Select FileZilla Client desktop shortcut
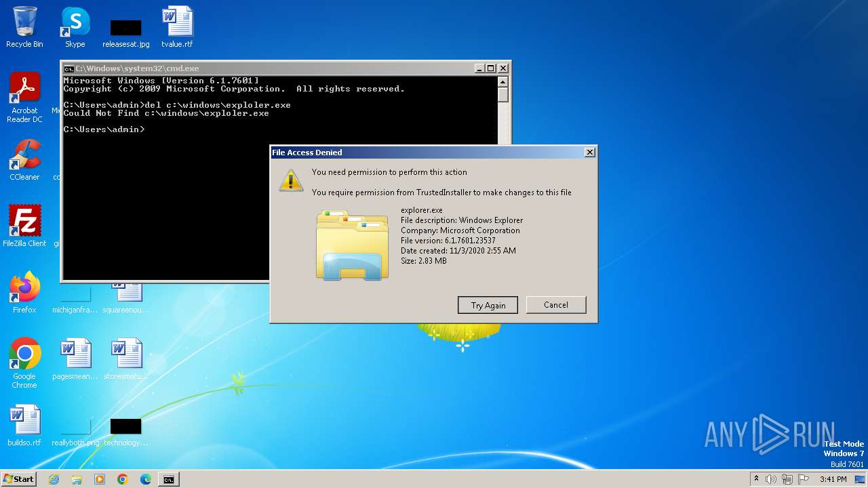This screenshot has width=868, height=488. click(24, 226)
